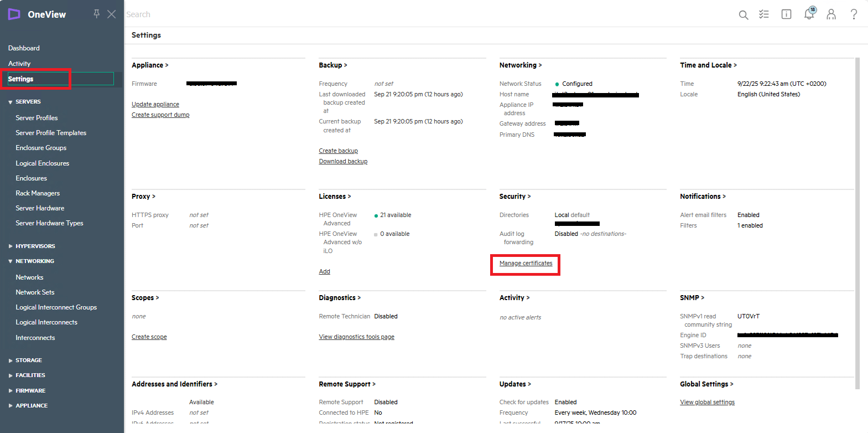Open the user session icon
Image resolution: width=868 pixels, height=433 pixels.
(831, 14)
